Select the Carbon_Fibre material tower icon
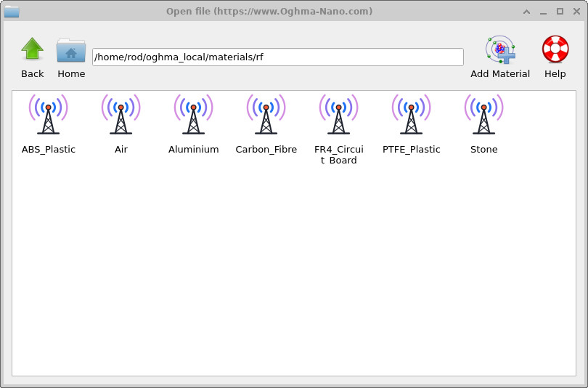588x388 pixels. click(266, 114)
